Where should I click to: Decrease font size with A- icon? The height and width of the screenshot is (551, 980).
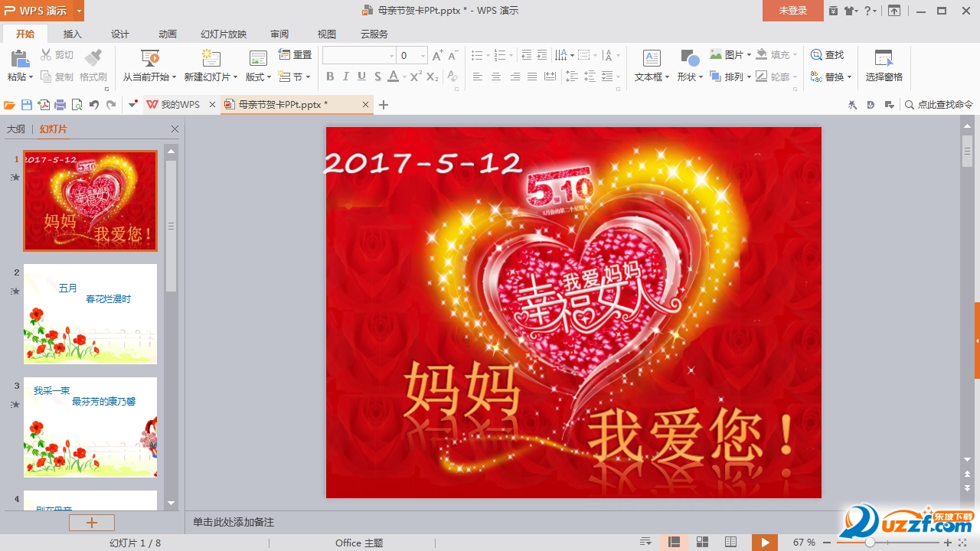tap(452, 55)
